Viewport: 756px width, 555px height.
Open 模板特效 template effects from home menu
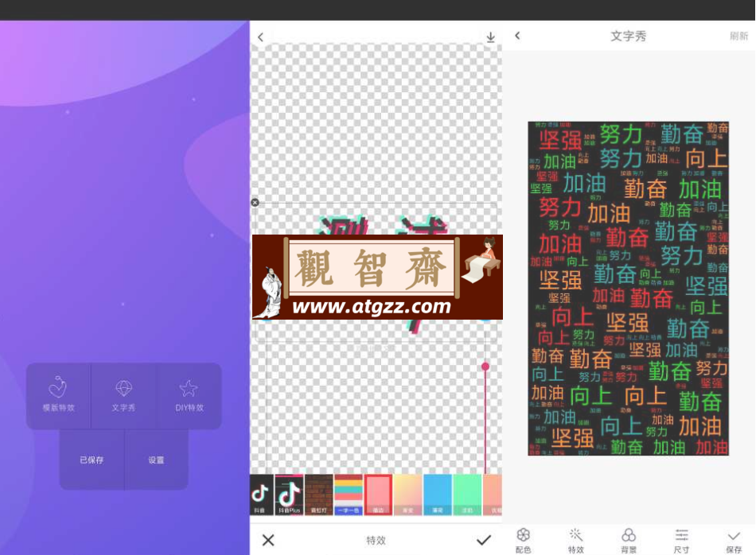click(58, 395)
